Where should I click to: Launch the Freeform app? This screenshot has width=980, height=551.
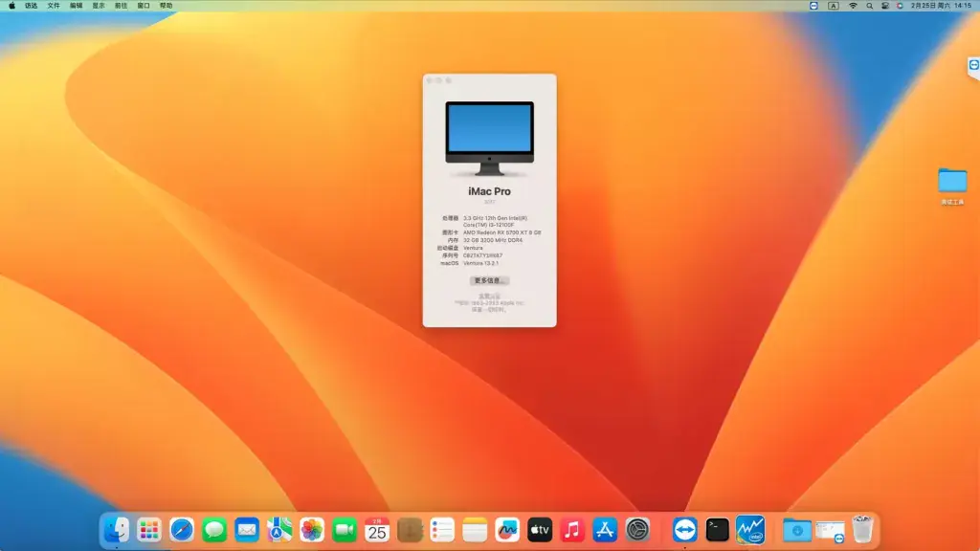(x=507, y=530)
